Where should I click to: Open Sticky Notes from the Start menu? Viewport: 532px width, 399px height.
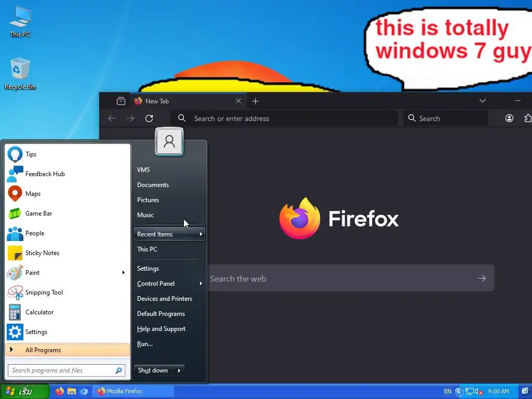68,253
